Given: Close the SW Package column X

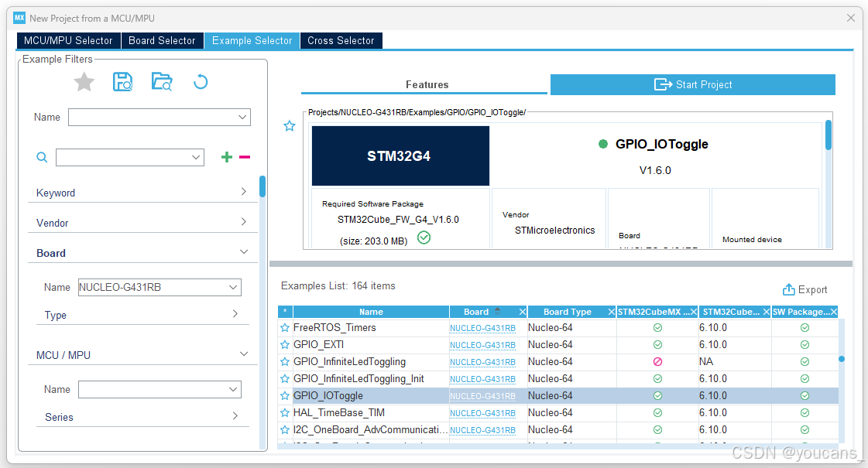Looking at the screenshot, I should point(834,312).
